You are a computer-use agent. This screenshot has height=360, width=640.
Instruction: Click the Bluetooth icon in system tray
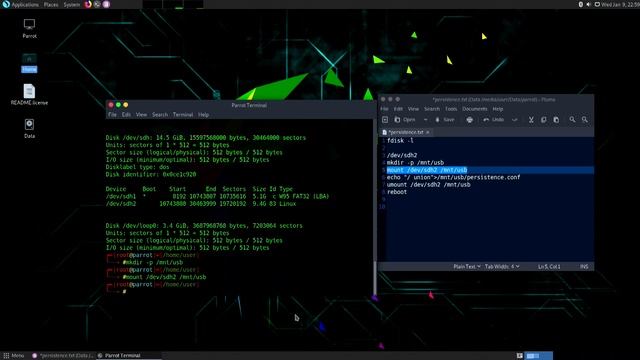pos(580,4)
